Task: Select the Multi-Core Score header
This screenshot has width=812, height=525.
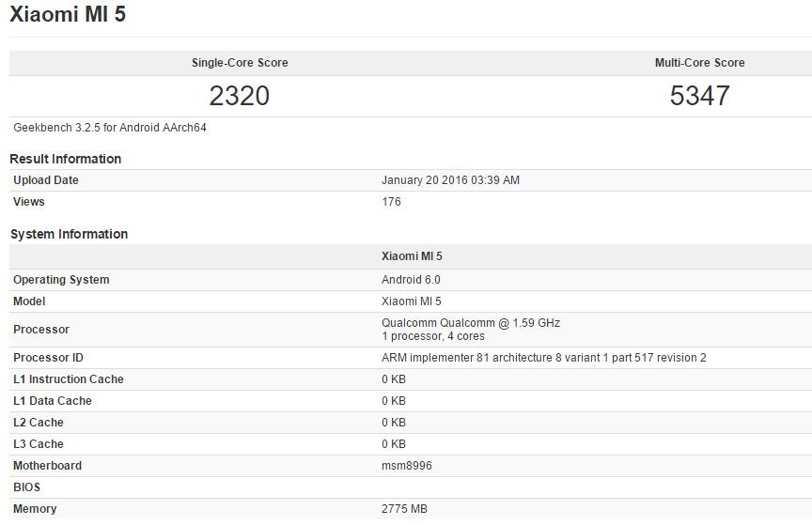Action: coord(699,63)
